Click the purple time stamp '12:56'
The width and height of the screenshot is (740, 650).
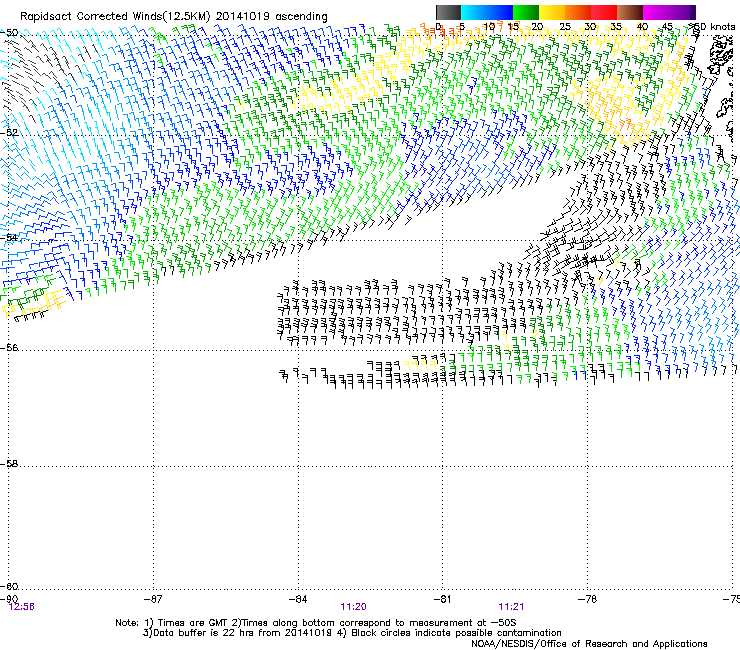coord(22,607)
